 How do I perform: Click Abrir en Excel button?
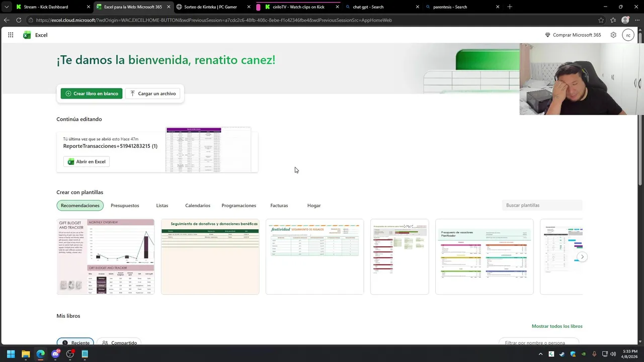(87, 161)
